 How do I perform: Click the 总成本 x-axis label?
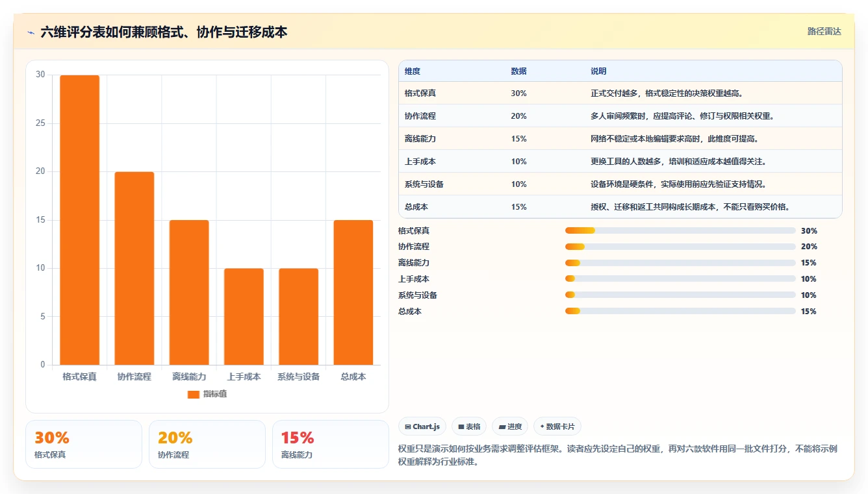point(353,377)
